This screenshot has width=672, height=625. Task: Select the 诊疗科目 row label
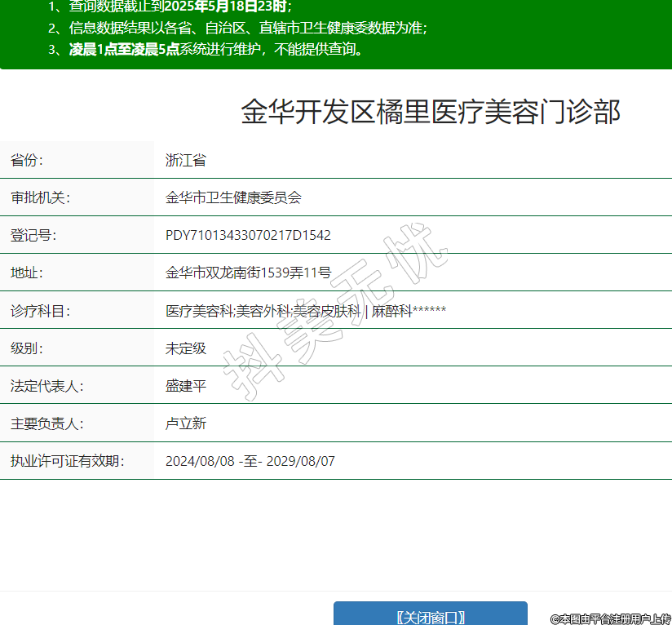(40, 311)
